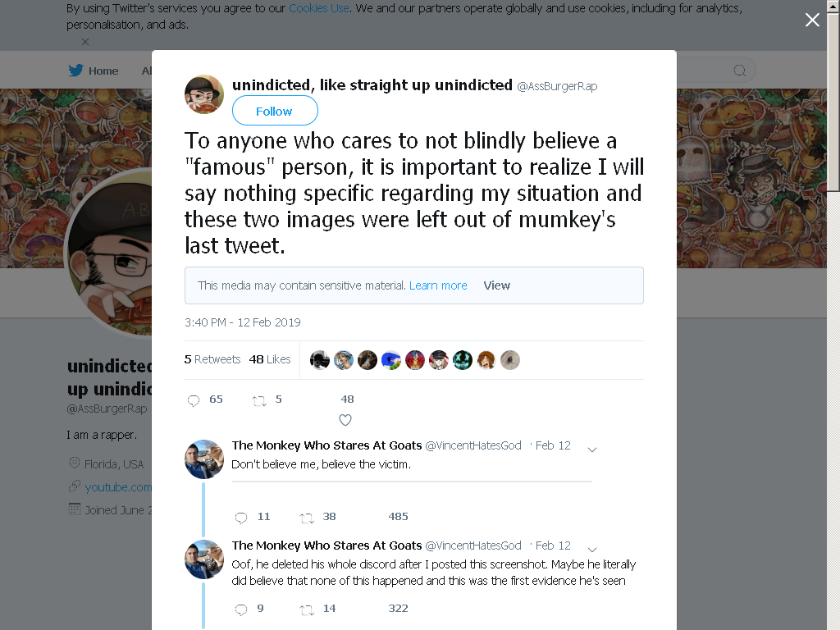Like the main tweet with heart icon

coord(345,420)
